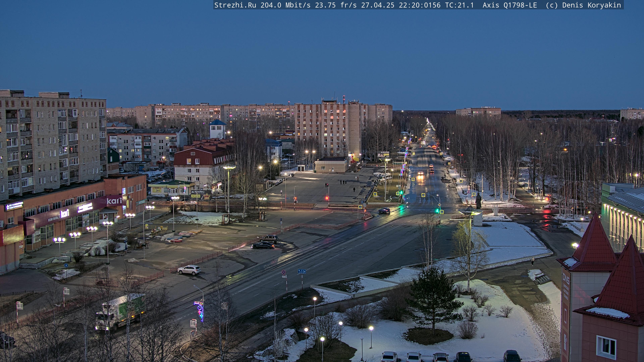Select the "204.0 Mbit/s" bitrate value
644x362 pixels.
[285, 5]
